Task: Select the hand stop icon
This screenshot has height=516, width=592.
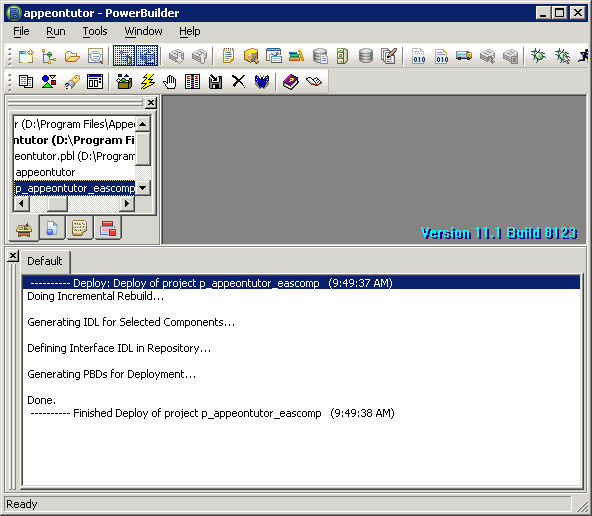Action: [170, 81]
